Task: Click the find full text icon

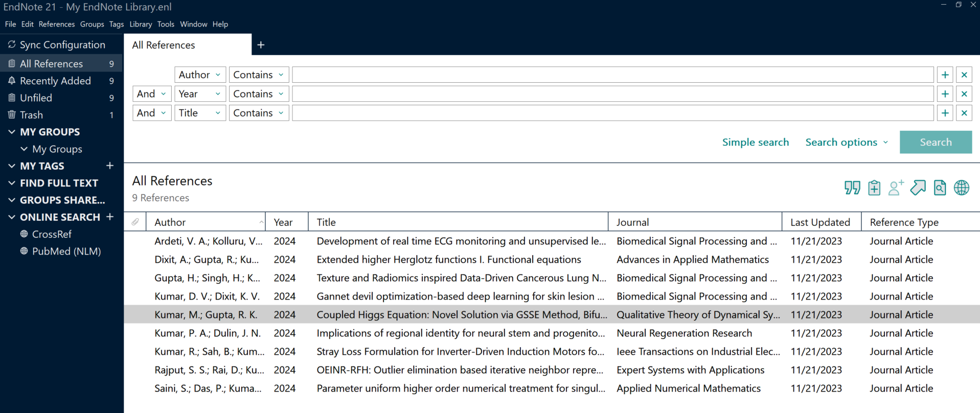Action: (940, 188)
